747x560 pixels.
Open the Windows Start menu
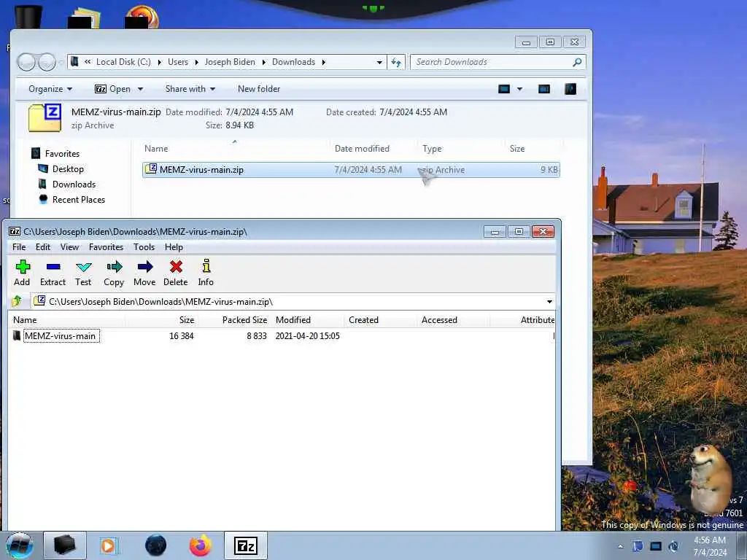click(19, 545)
